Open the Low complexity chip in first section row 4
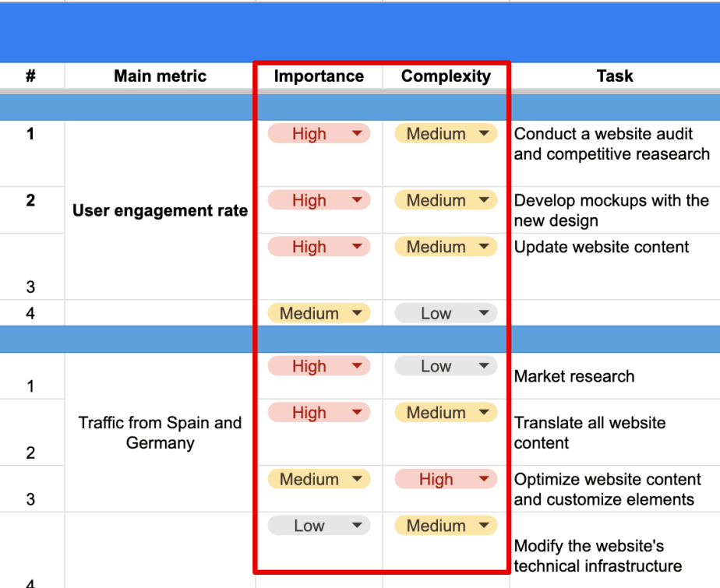The height and width of the screenshot is (588, 720). click(446, 313)
